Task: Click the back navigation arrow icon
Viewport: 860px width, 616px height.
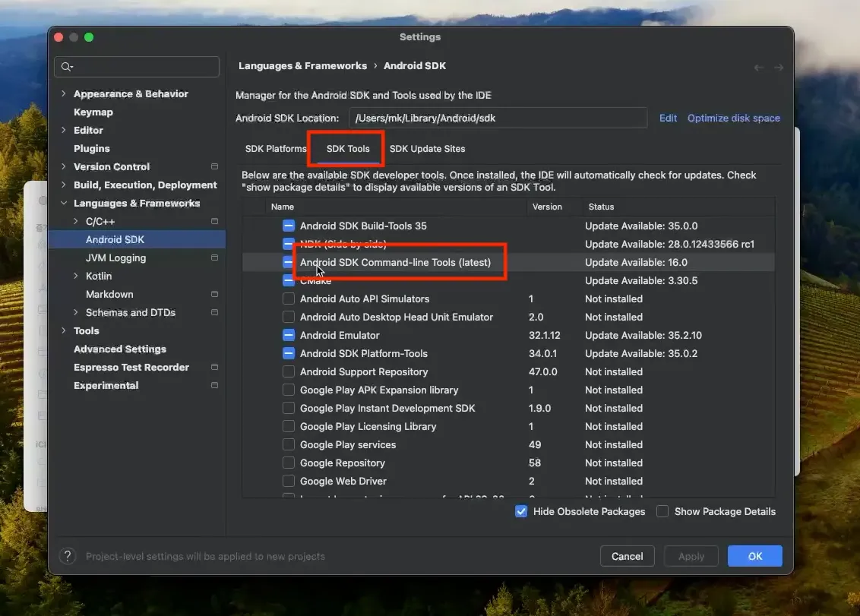Action: (x=758, y=68)
